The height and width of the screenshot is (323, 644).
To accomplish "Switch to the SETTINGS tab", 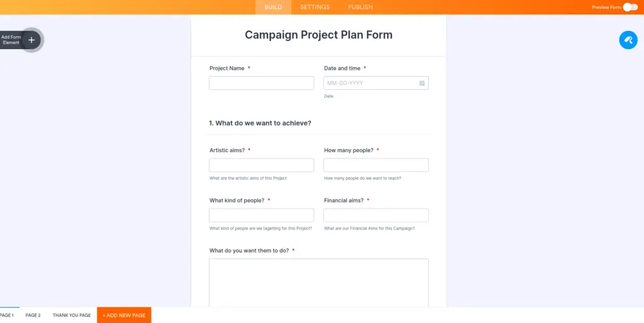I will 314,7.
